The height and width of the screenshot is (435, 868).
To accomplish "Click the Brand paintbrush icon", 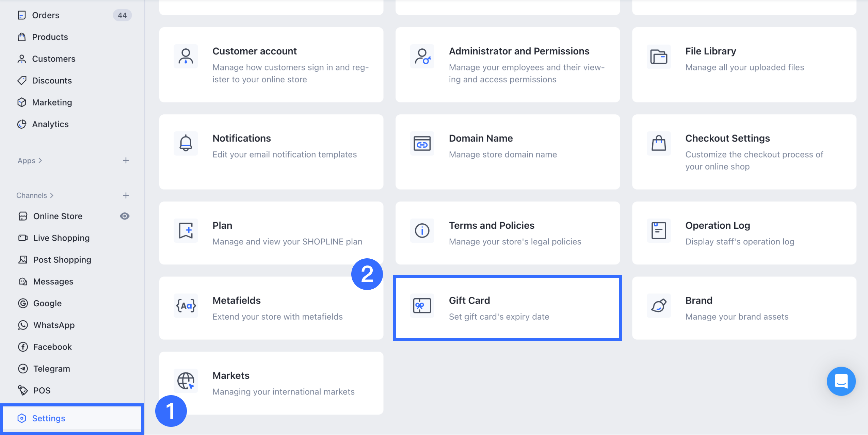I will (x=658, y=305).
